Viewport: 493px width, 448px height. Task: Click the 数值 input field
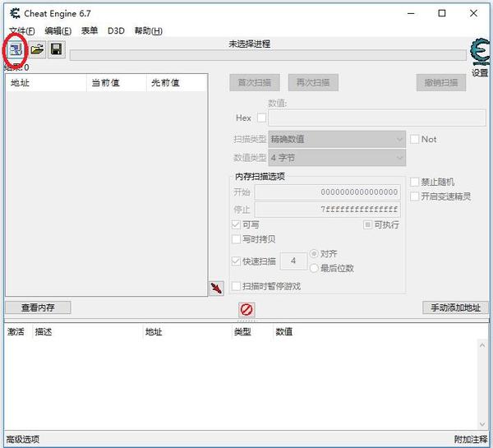click(377, 118)
